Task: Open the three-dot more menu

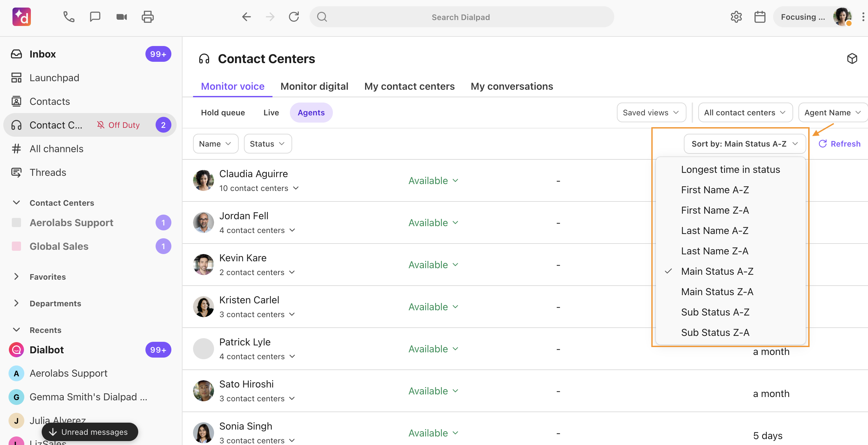Action: point(863,17)
